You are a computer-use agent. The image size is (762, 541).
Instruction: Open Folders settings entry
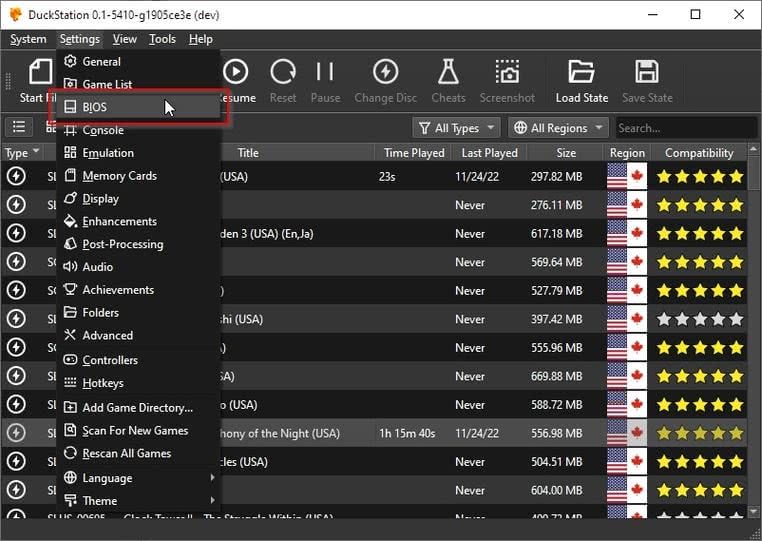138,313
